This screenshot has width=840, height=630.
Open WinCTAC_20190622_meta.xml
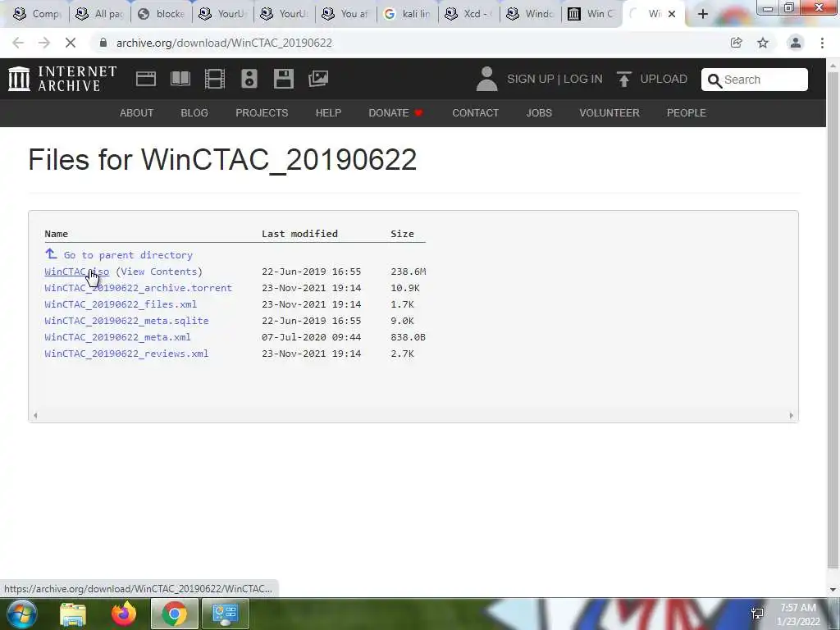point(117,337)
